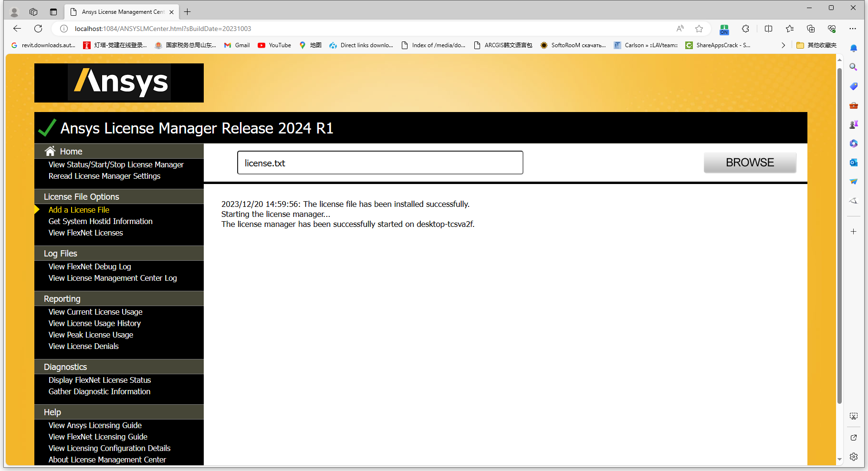The width and height of the screenshot is (868, 471).
Task: Expand the bookmarks overflow chevron
Action: 783,45
